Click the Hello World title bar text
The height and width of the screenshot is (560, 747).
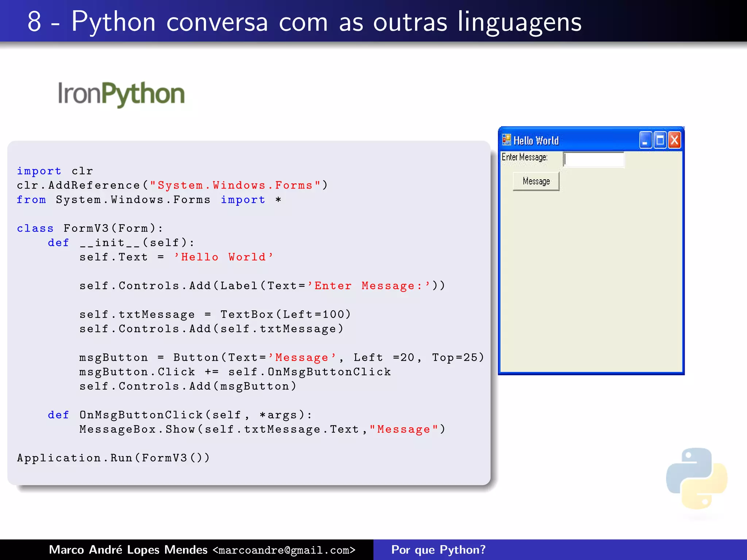(536, 141)
